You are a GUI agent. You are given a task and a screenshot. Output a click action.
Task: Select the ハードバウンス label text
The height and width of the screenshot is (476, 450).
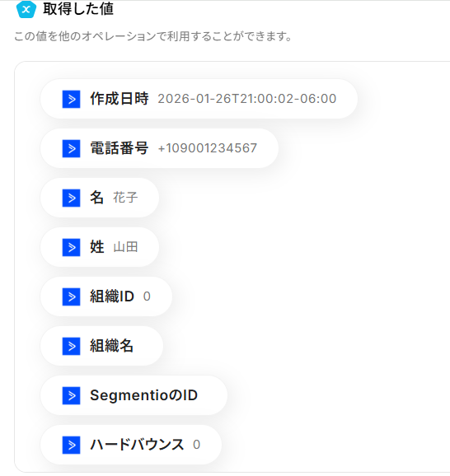(x=137, y=445)
